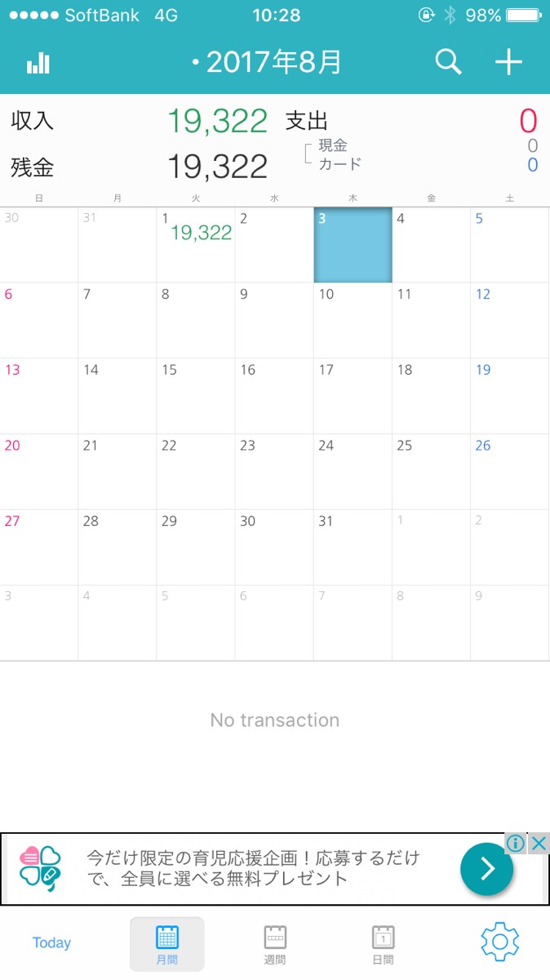Screen dimensions: 550x980
Task: Select highlighted day 3 in calendar
Action: (x=353, y=245)
